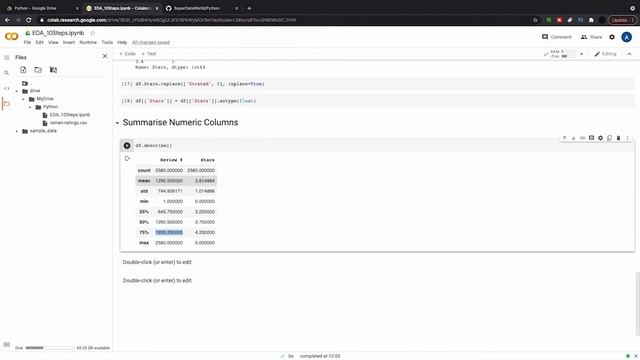Go back in browser history

pyautogui.click(x=7, y=20)
